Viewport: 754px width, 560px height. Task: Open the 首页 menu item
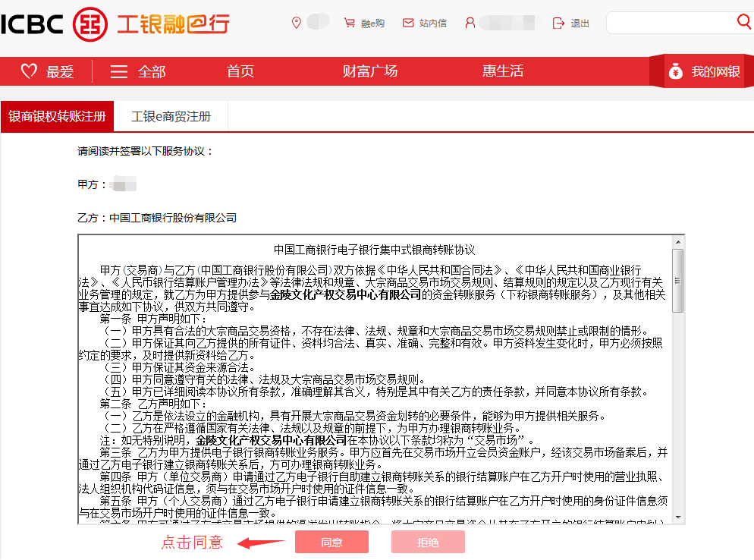(x=240, y=71)
